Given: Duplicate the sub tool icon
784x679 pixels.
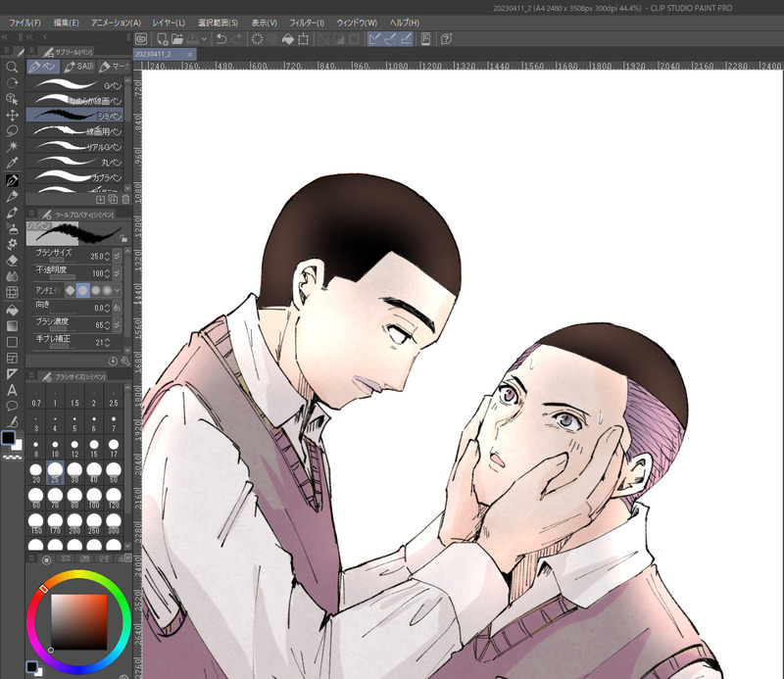Looking at the screenshot, I should point(113,199).
